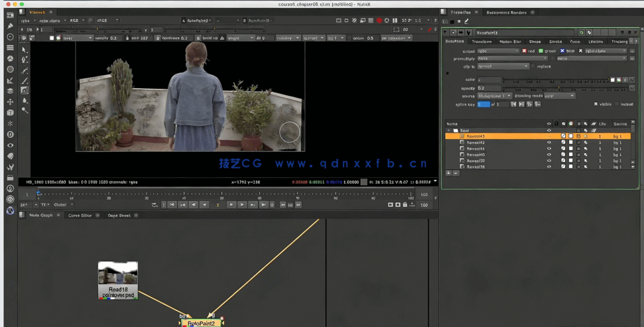Select the arrow selection tool in viewer toolbar
The image size is (644, 327).
coord(25,50)
